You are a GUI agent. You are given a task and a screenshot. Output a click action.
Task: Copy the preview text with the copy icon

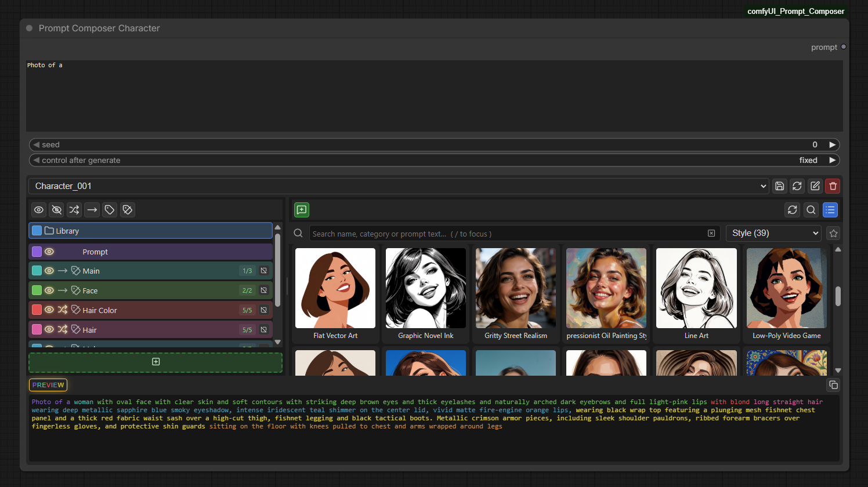click(x=833, y=385)
